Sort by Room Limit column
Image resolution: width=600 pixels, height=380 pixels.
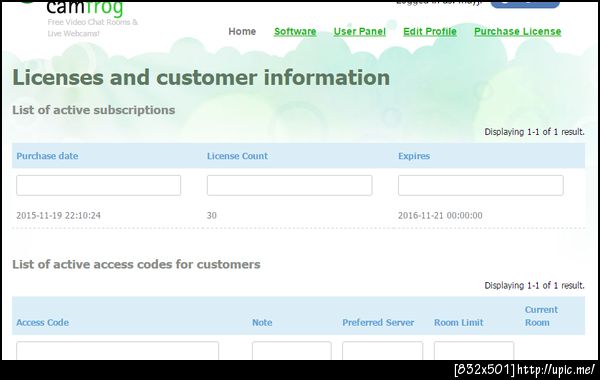point(458,323)
